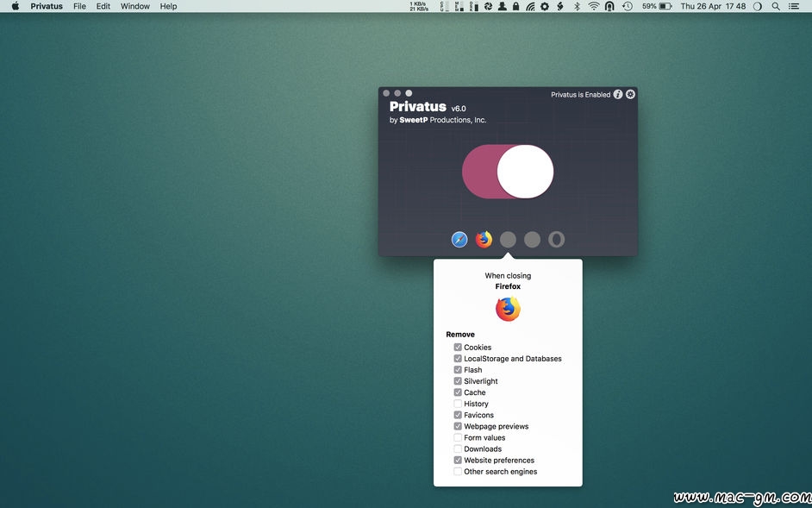
Task: Click the 'Privatus is Enabled' status text
Action: 580,94
